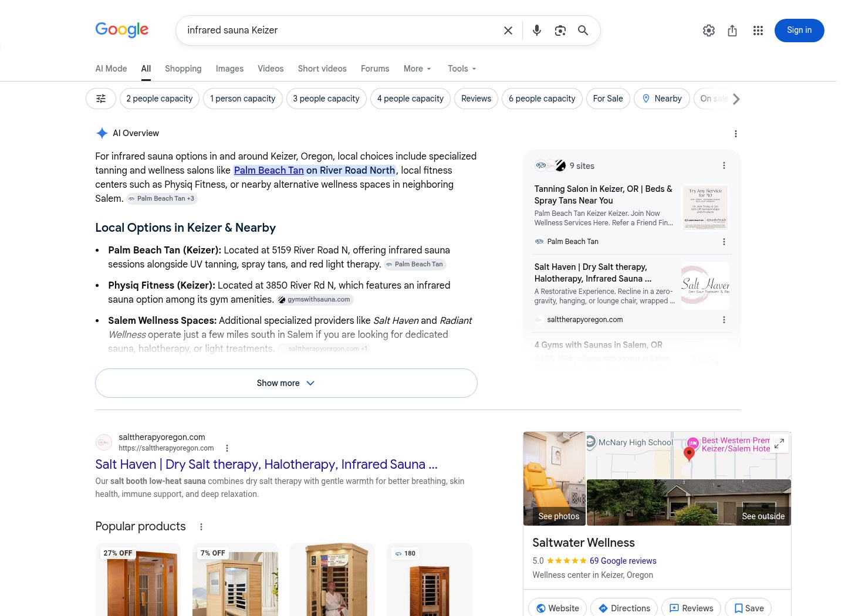845x616 pixels.
Task: Click the Saltwater Wellness business title
Action: 584,543
